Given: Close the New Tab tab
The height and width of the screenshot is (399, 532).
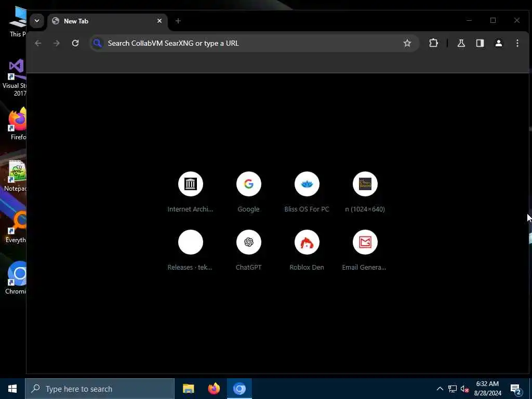Looking at the screenshot, I should pyautogui.click(x=159, y=21).
